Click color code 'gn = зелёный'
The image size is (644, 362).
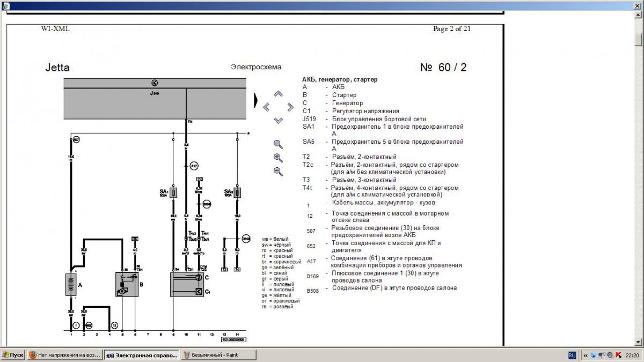click(277, 268)
